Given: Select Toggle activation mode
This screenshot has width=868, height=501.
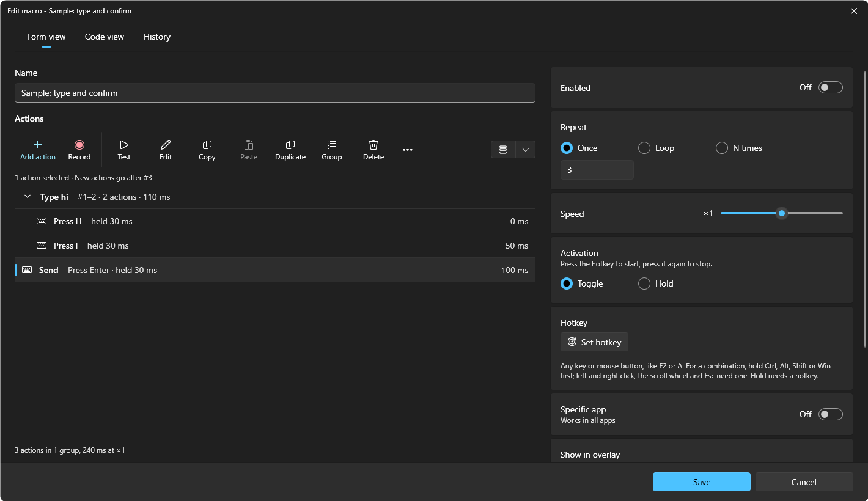Looking at the screenshot, I should pyautogui.click(x=567, y=283).
